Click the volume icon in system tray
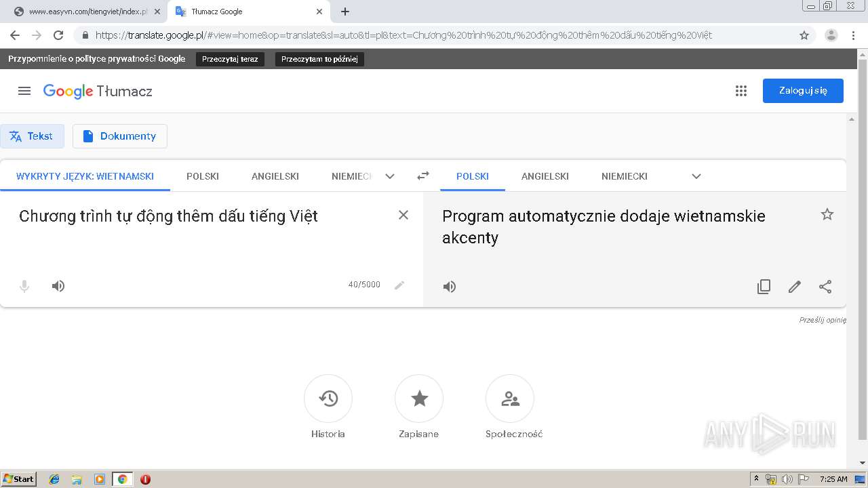The height and width of the screenshot is (488, 868). pos(787,479)
